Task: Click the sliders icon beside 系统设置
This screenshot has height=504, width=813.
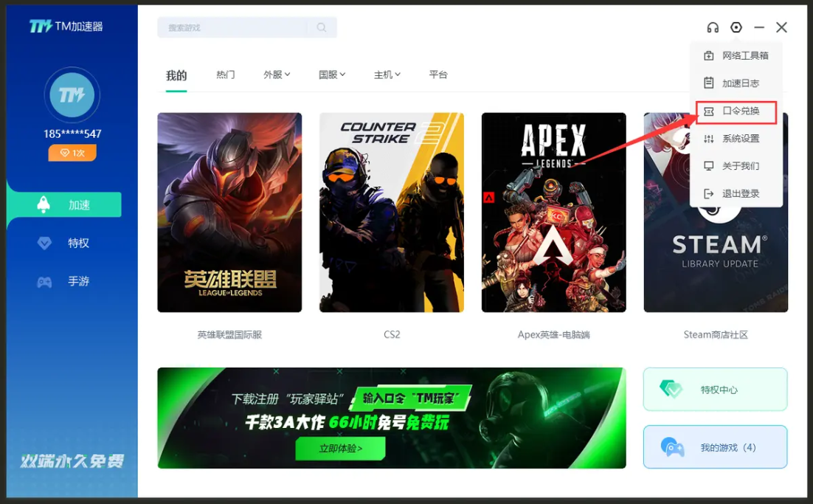Action: point(709,139)
